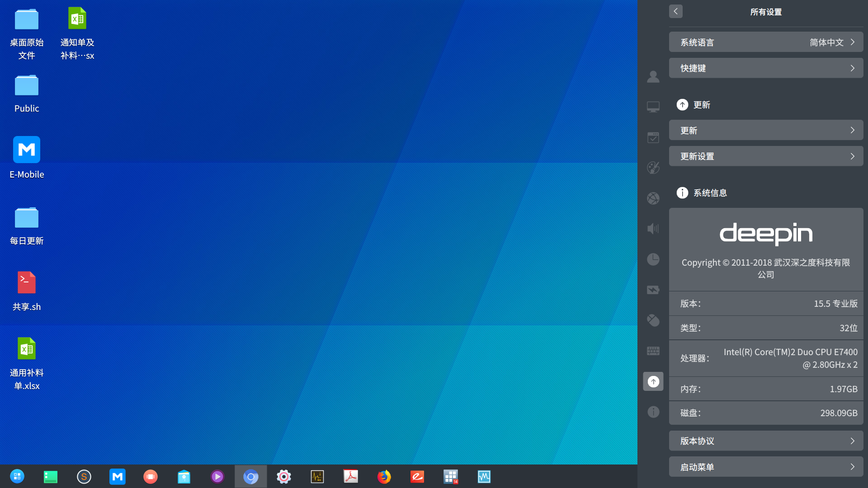Viewport: 868px width, 488px height.
Task: Open the Time clock icon in sidebar
Action: point(653,259)
